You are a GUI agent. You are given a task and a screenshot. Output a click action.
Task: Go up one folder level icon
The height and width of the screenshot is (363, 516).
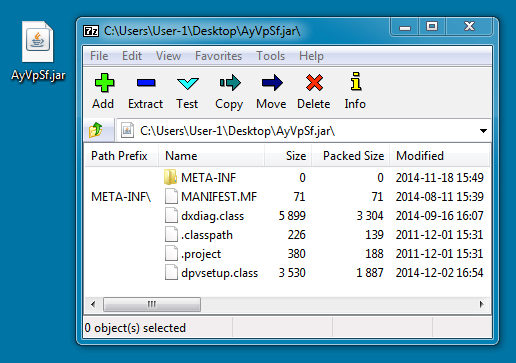(96, 130)
